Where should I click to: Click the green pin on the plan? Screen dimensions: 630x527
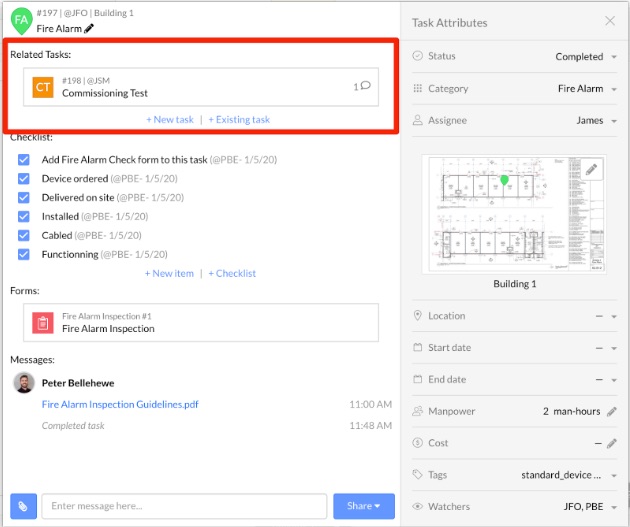click(x=504, y=180)
